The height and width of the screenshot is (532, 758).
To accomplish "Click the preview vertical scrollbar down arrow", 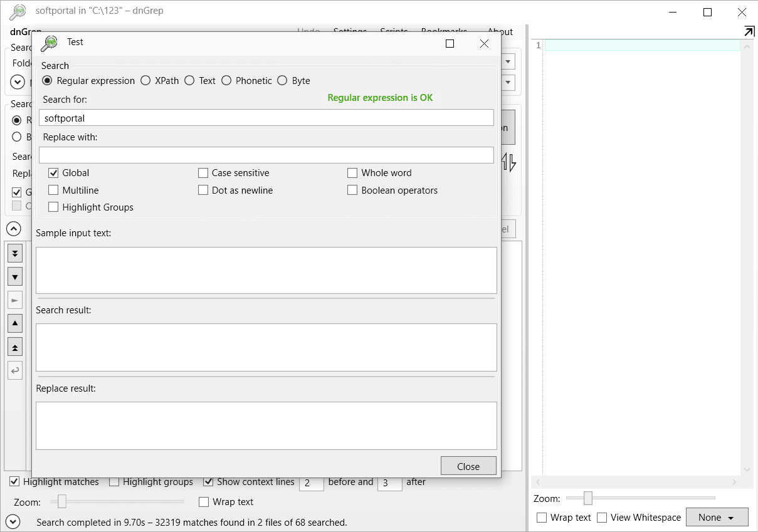I will tap(747, 469).
